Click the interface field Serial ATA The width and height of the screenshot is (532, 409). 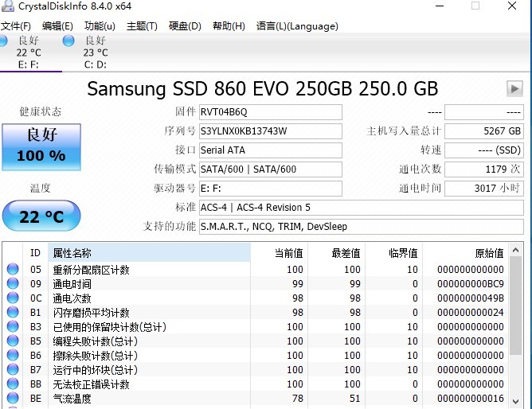point(271,150)
